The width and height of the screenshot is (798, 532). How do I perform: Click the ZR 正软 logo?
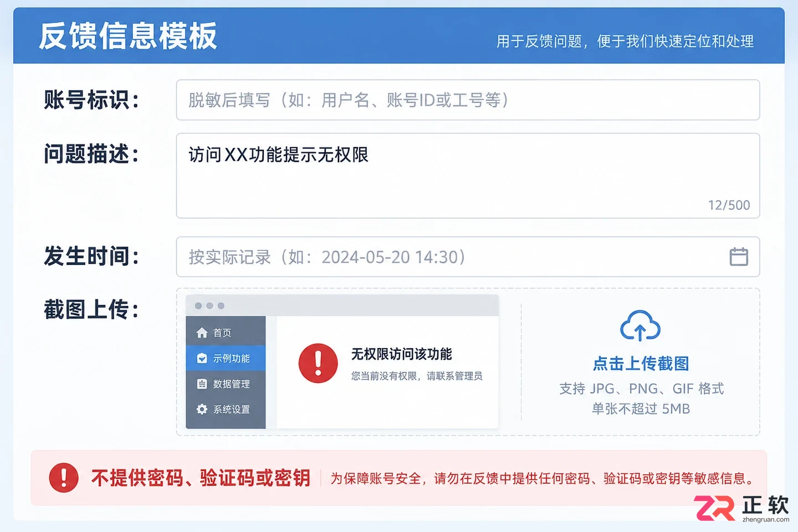tap(741, 508)
